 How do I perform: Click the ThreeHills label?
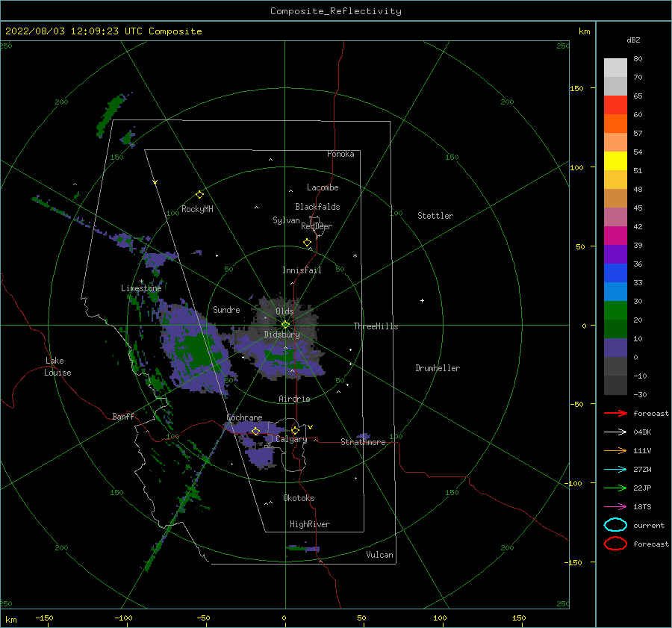pos(376,326)
